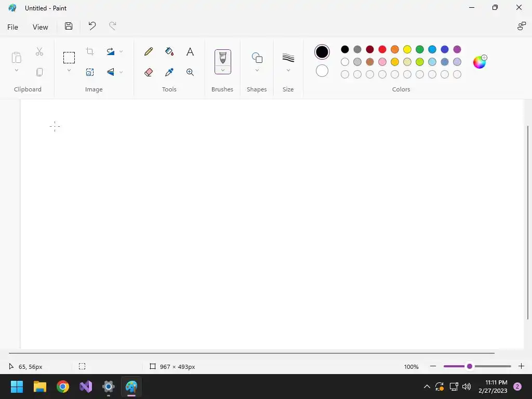Click the canvas size icon in status bar

[x=153, y=366]
